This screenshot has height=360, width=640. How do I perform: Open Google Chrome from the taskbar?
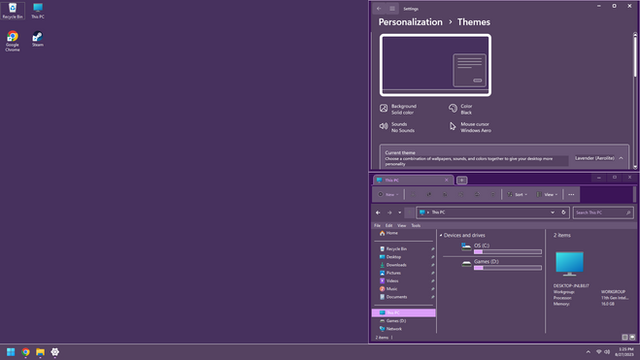click(26, 352)
